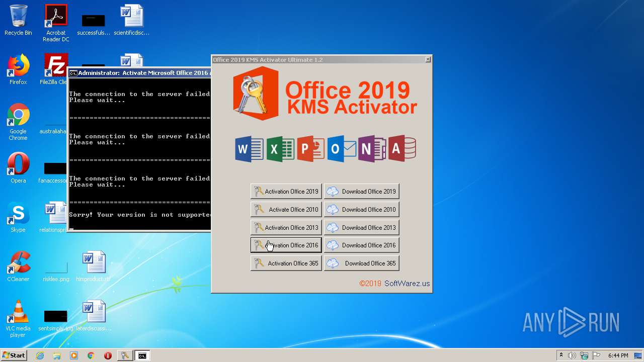Click the Activation Office 2016 button
The width and height of the screenshot is (644, 362).
click(286, 245)
